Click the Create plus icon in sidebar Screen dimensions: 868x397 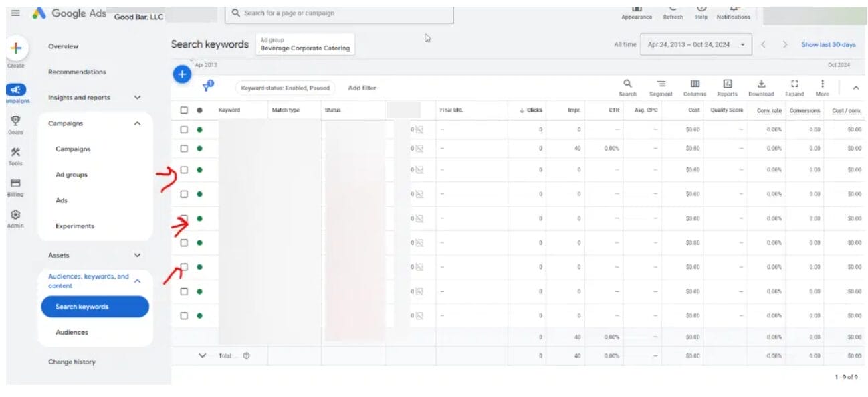pos(16,49)
